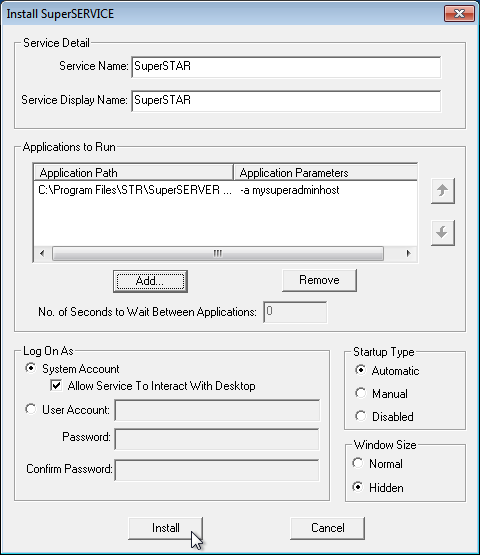Select the System Account radio option
The height and width of the screenshot is (555, 480).
tap(31, 368)
